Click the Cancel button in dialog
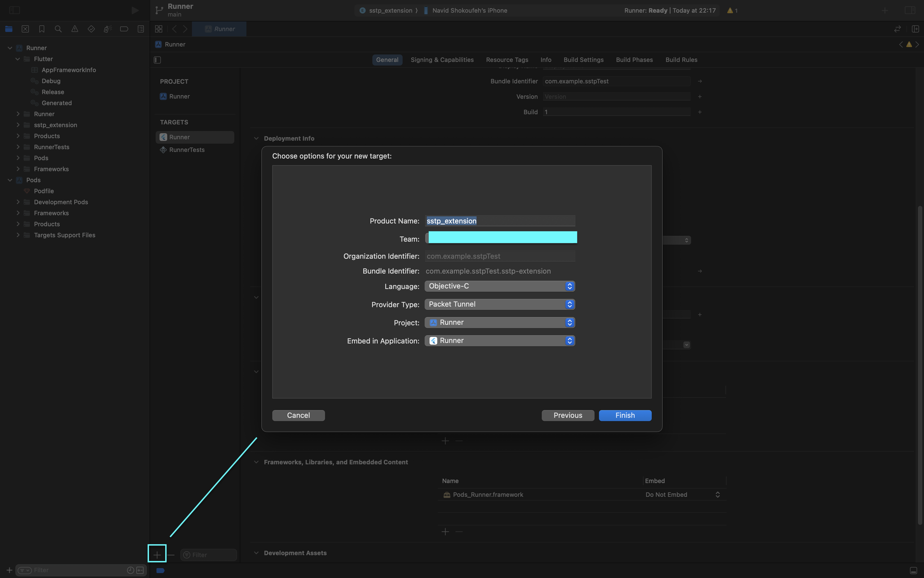Image resolution: width=924 pixels, height=578 pixels. [x=298, y=415]
